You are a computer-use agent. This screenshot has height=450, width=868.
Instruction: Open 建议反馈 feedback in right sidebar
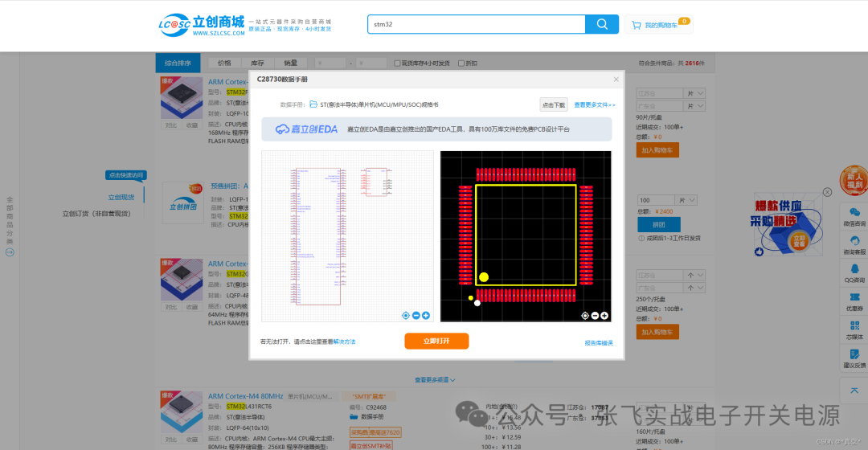[x=854, y=358]
